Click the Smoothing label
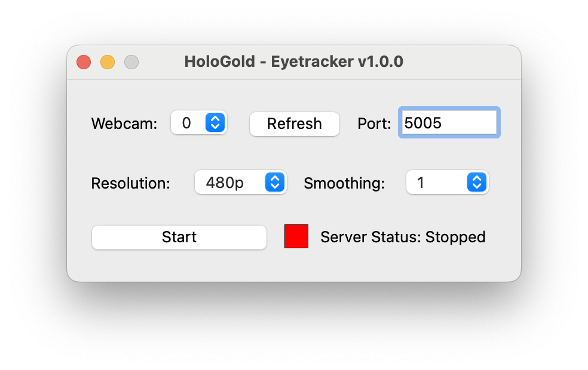Screen dimensions: 588x370 [x=344, y=183]
